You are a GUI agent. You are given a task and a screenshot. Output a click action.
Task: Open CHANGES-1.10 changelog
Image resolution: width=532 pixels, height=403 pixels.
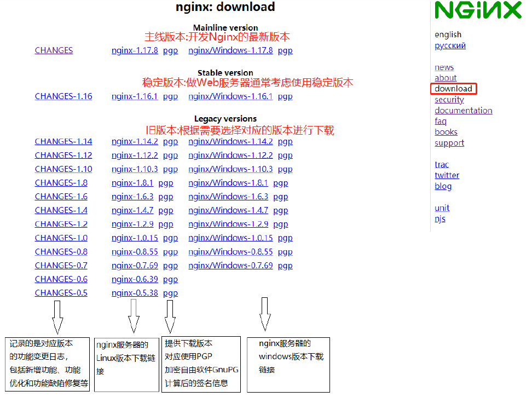point(63,169)
